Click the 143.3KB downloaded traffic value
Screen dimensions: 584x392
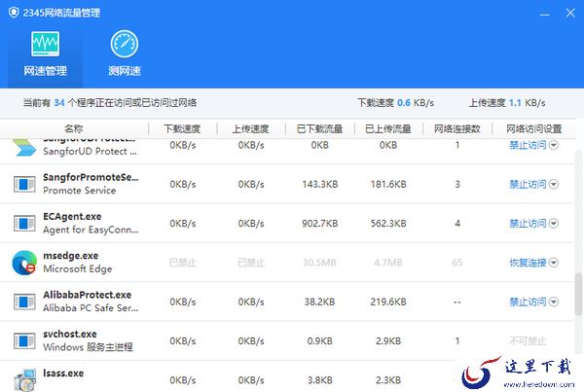click(x=320, y=184)
